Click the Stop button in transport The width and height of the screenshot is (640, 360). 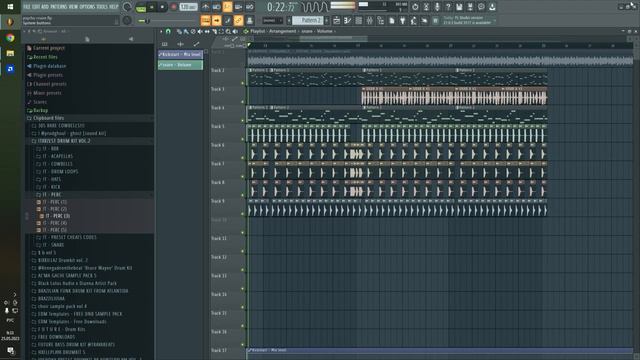pyautogui.click(x=162, y=7)
